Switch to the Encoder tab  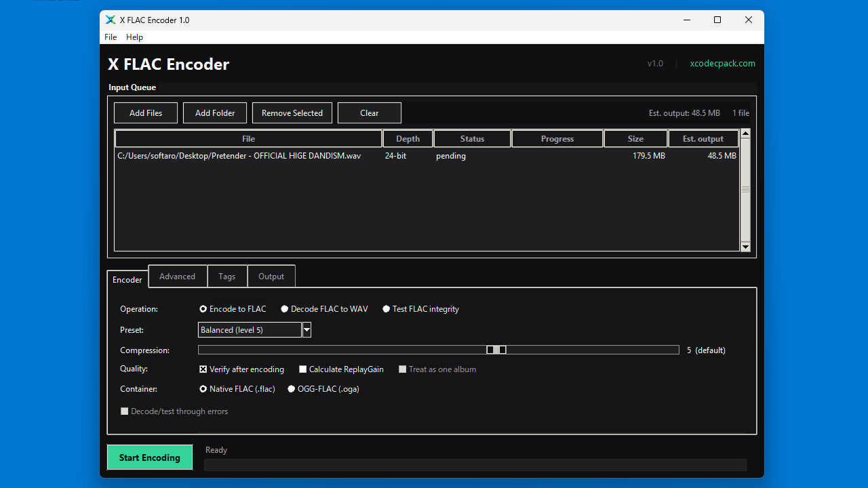[x=127, y=279]
